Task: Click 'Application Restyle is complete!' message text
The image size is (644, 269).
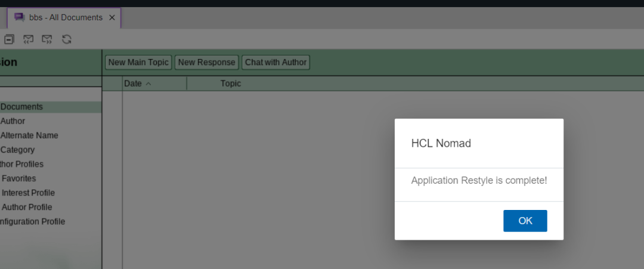Action: [x=479, y=180]
